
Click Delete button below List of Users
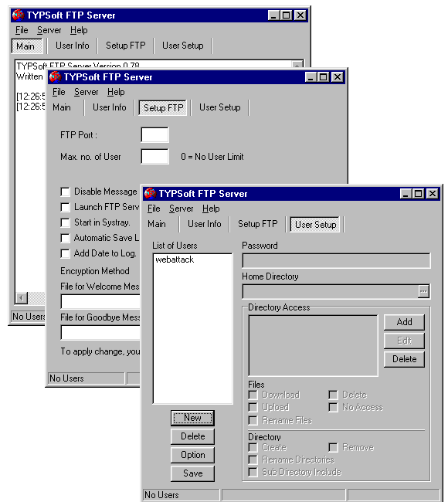click(x=192, y=436)
